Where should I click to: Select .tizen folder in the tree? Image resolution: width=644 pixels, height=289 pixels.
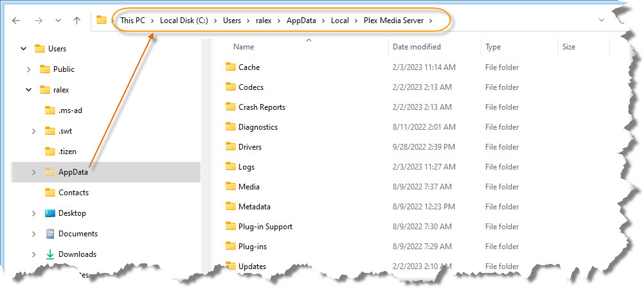(x=67, y=152)
